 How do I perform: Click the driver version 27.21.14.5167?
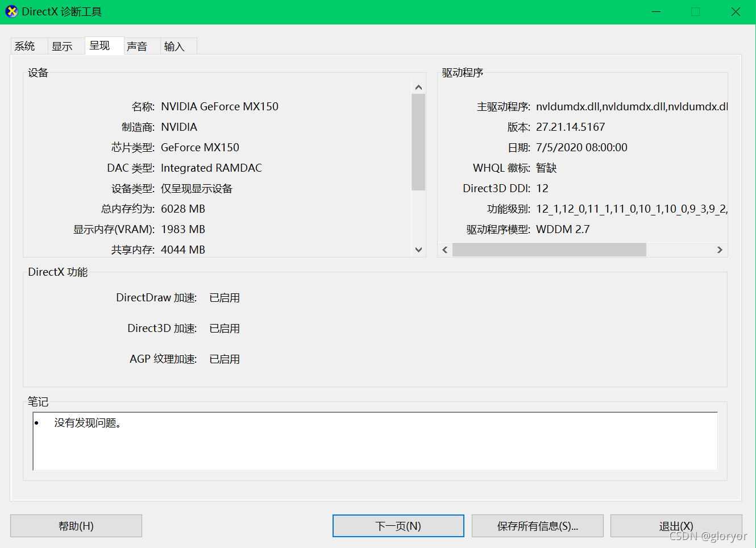pos(571,127)
